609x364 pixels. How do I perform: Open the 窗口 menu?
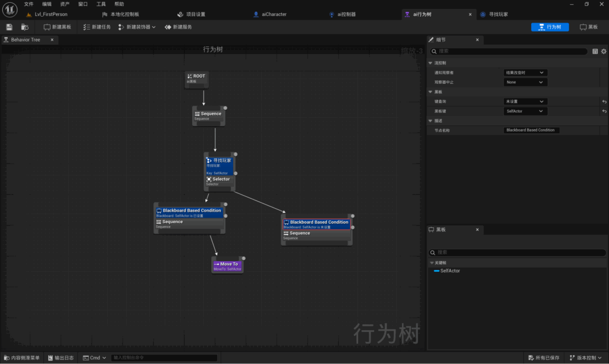[x=83, y=4]
